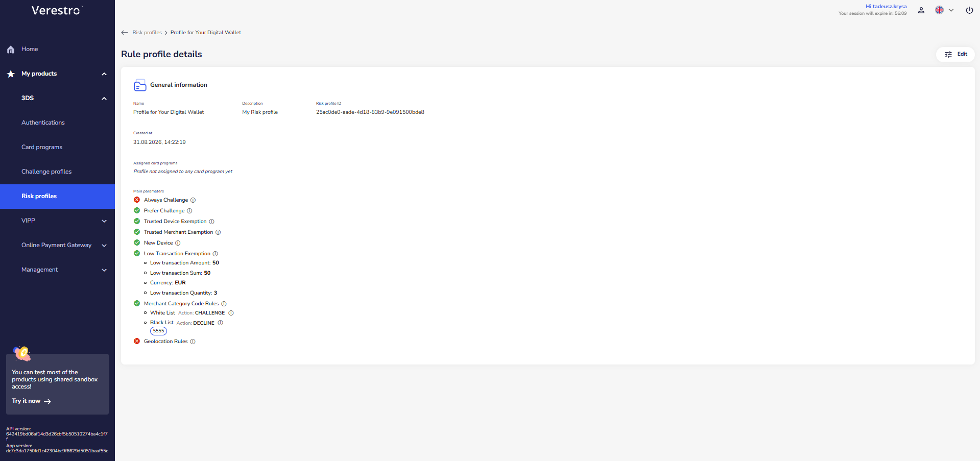980x461 pixels.
Task: Click Risk profiles breadcrumb link
Action: [x=147, y=33]
